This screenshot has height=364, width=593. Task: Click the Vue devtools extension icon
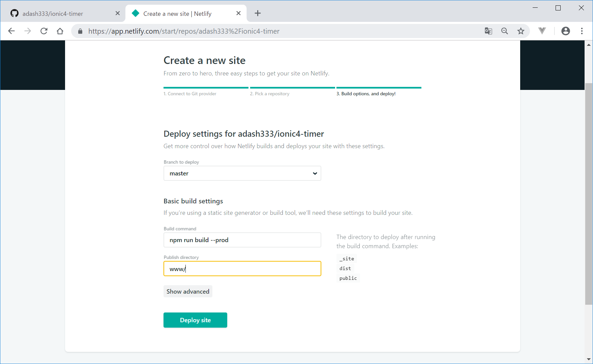point(542,31)
